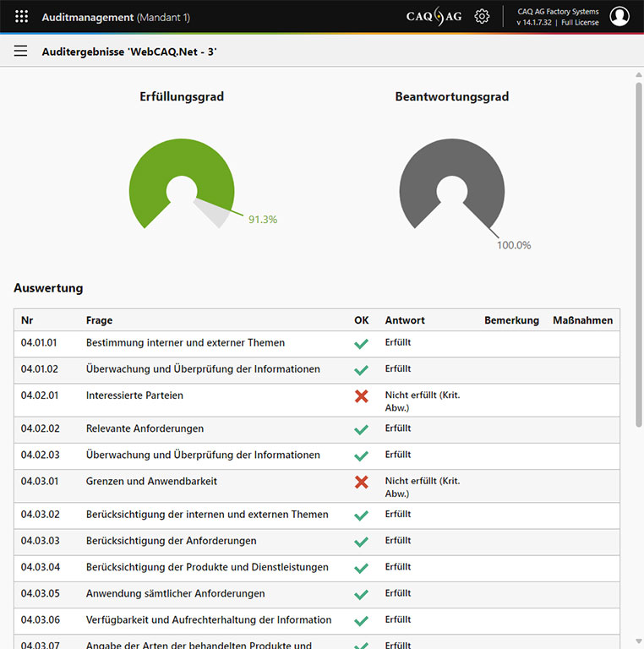Select question Verfügbarkeit und Aufrechterhaltung der Information

tap(209, 620)
